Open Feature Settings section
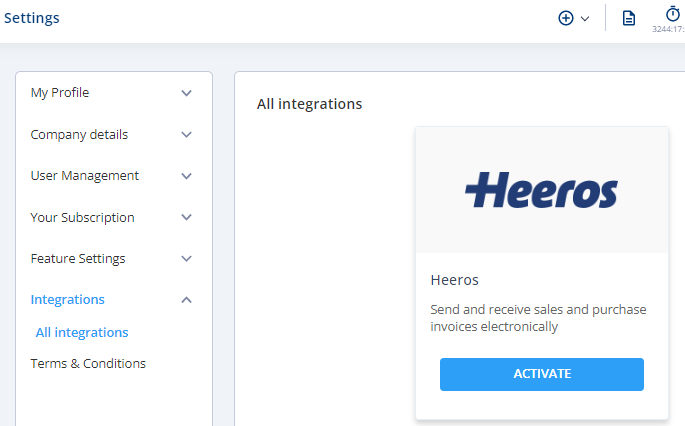 pyautogui.click(x=78, y=259)
